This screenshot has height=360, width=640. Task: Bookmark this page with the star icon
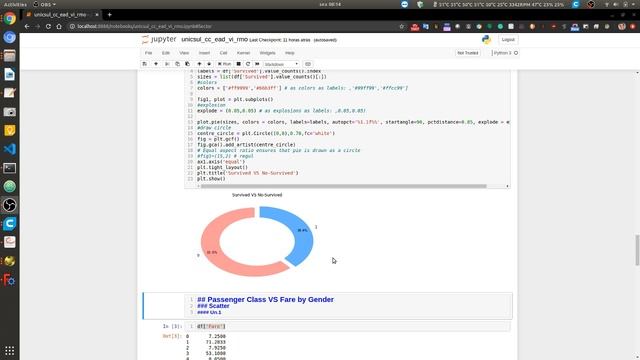tap(402, 27)
